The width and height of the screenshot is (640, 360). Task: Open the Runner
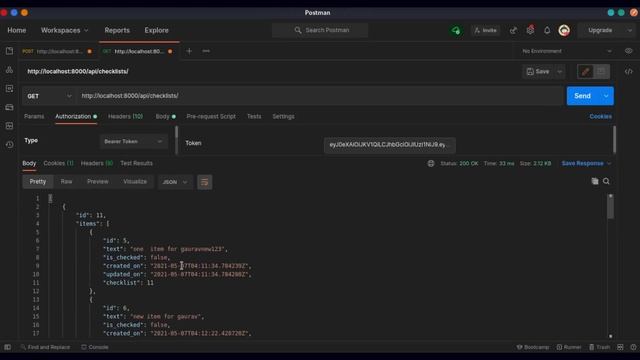click(569, 347)
